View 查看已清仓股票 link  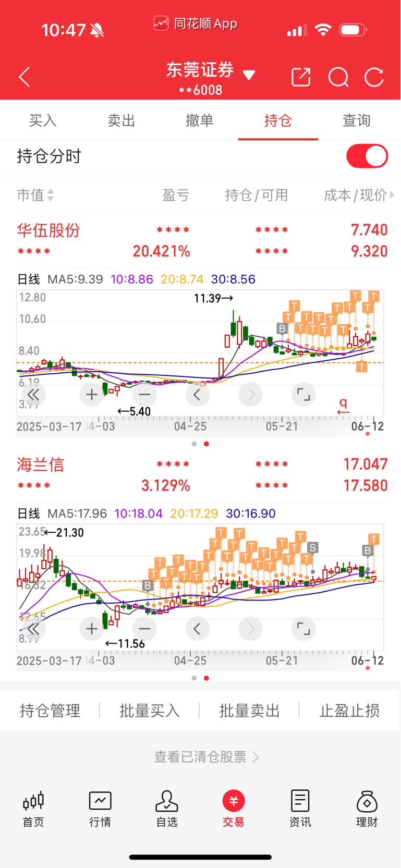[206, 756]
